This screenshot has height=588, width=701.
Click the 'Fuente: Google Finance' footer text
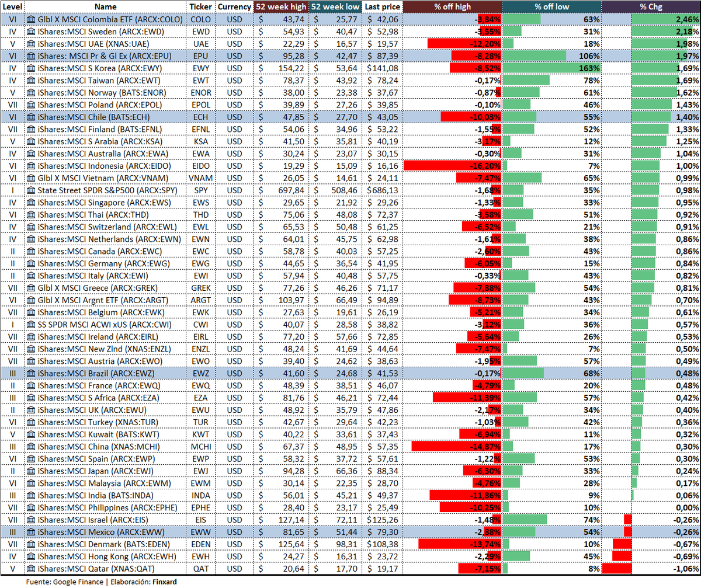pyautogui.click(x=65, y=582)
